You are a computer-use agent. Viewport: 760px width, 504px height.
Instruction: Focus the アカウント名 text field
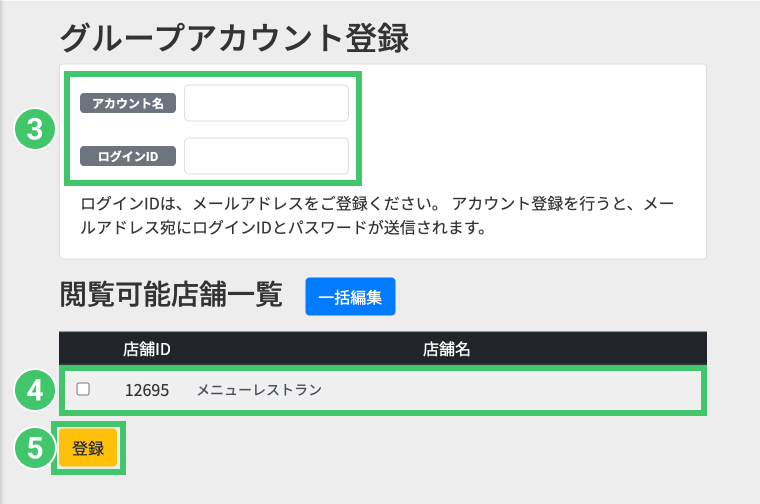(266, 103)
